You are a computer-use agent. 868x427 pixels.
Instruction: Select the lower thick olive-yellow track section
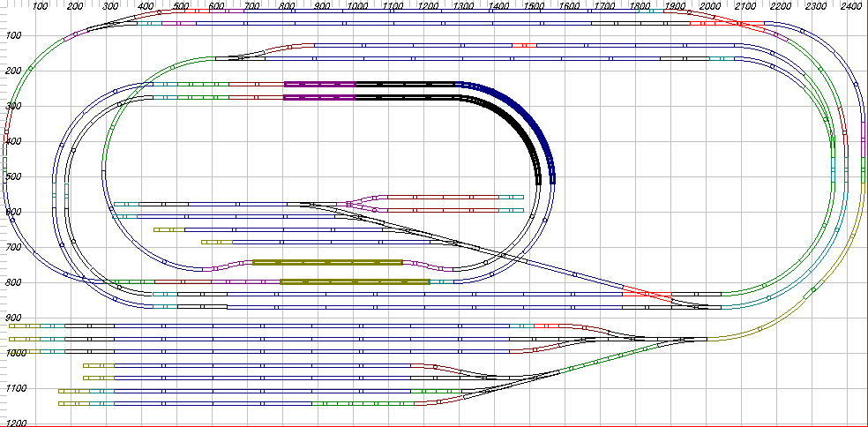tap(355, 281)
